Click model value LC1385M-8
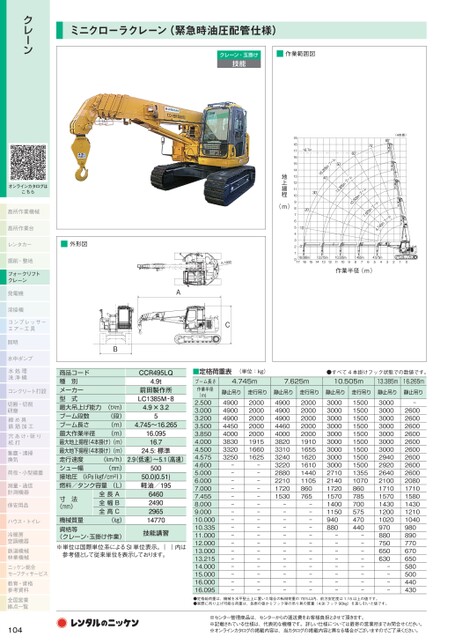 [156, 398]
